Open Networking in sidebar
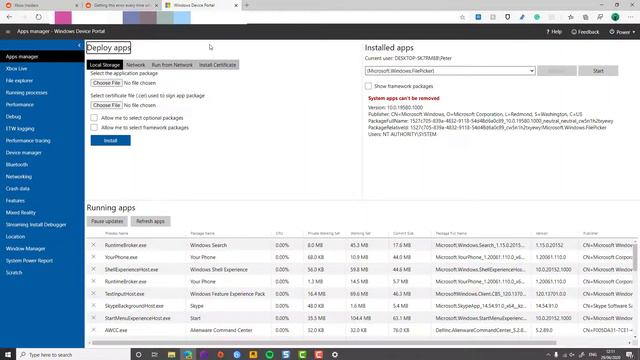This screenshot has width=640, height=360. [19, 177]
